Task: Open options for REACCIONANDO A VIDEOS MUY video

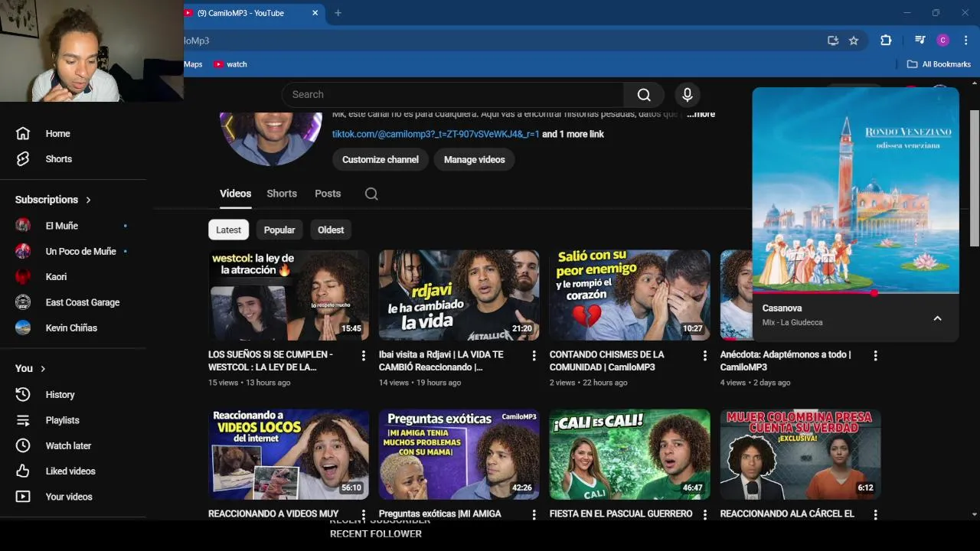Action: (x=364, y=514)
